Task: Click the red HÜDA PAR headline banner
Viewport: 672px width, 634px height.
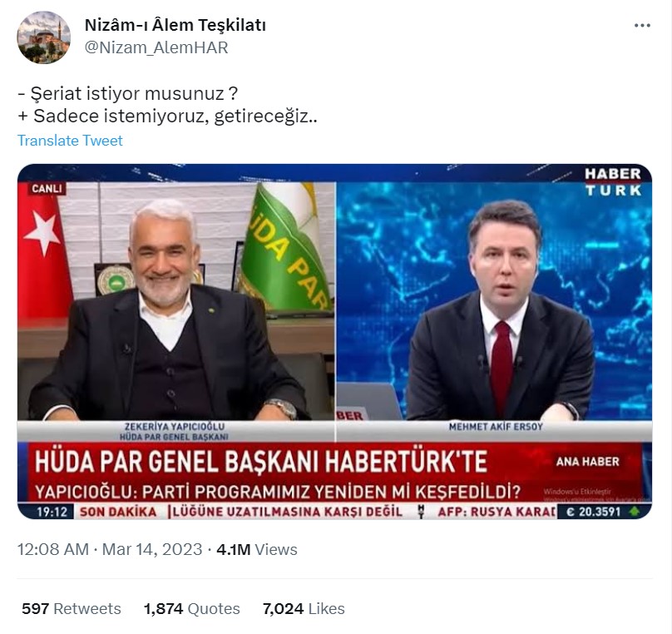Action: 334,473
